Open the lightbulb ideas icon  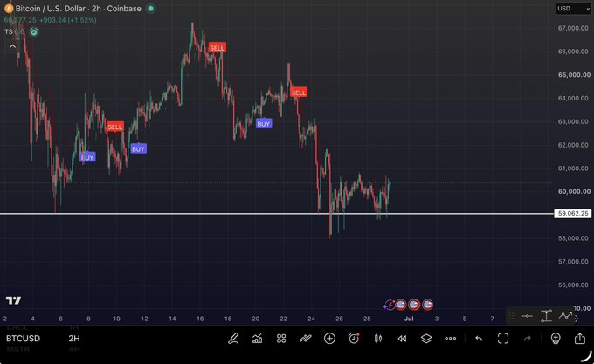[x=556, y=339]
